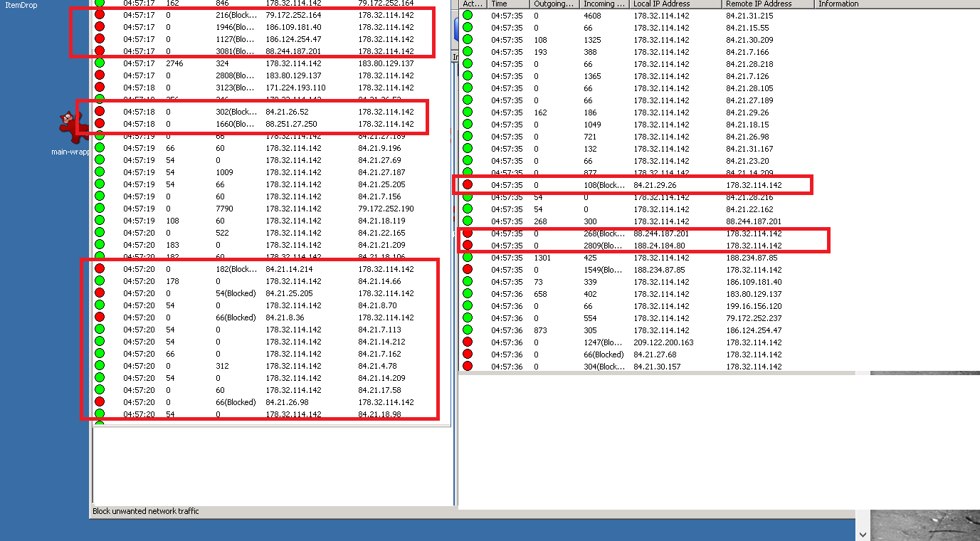Click the 54(Blocked) cell
Screen dimensions: 980x541
[236, 293]
